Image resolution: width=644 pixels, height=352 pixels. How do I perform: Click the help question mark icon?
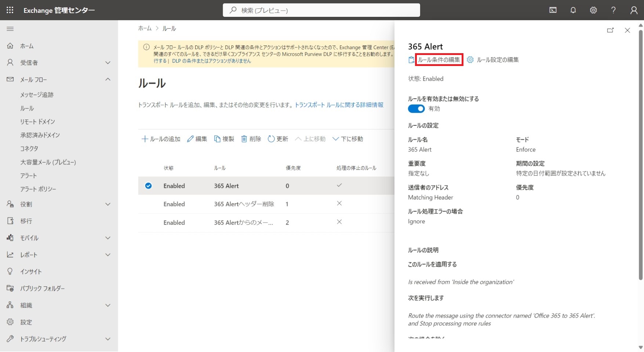[x=613, y=10]
